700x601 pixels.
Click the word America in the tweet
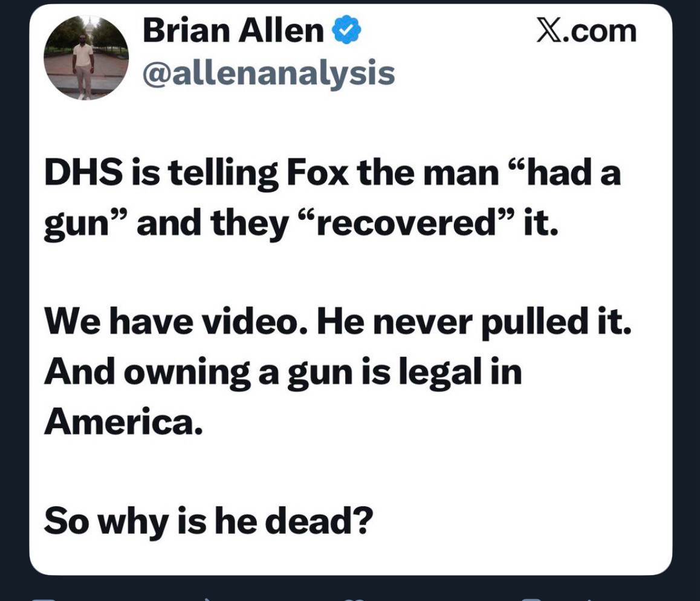124,422
